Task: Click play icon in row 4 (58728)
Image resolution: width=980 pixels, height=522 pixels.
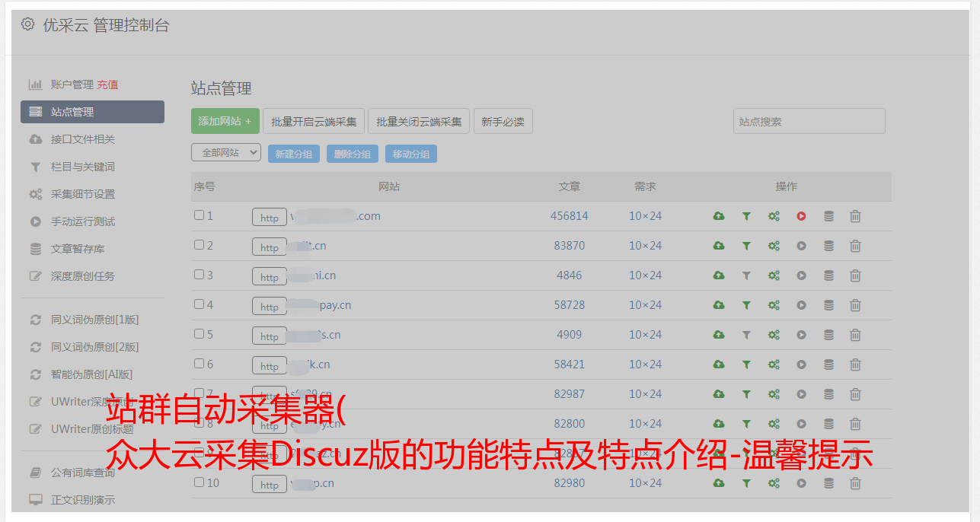Action: click(801, 305)
